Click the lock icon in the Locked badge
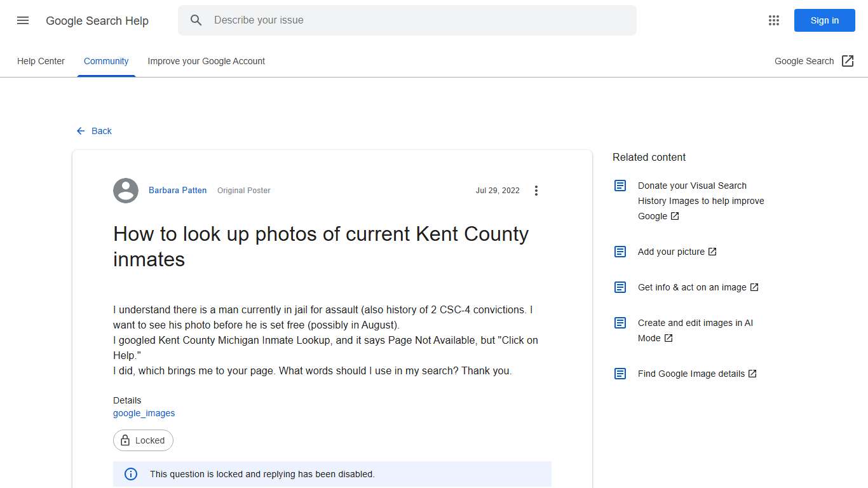 [126, 440]
